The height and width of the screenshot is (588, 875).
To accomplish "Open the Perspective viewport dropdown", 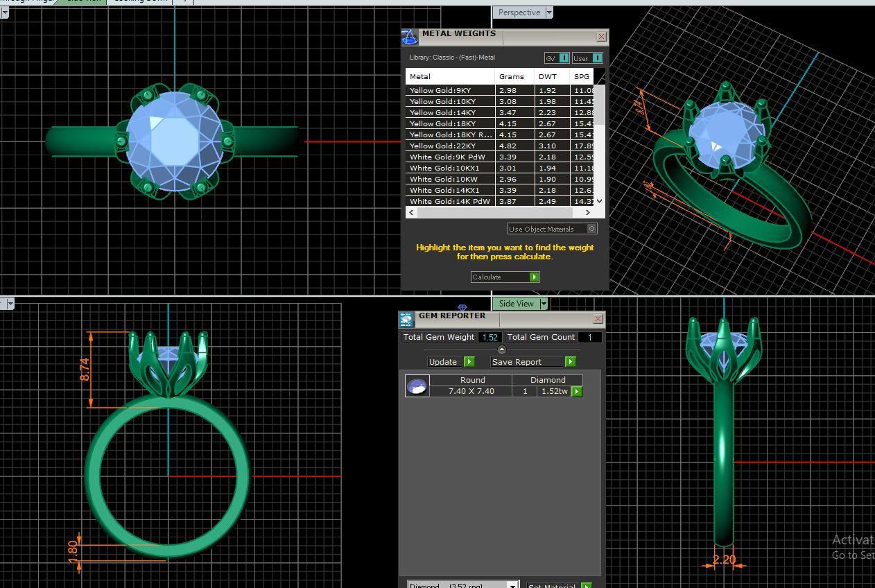I will (549, 12).
